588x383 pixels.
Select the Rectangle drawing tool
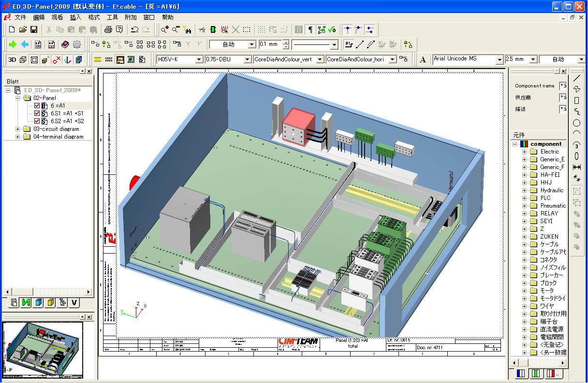(576, 100)
